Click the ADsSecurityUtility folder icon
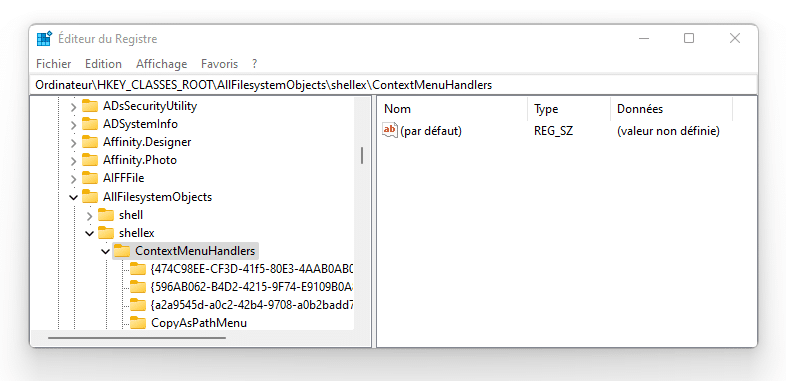The width and height of the screenshot is (786, 381). 90,106
